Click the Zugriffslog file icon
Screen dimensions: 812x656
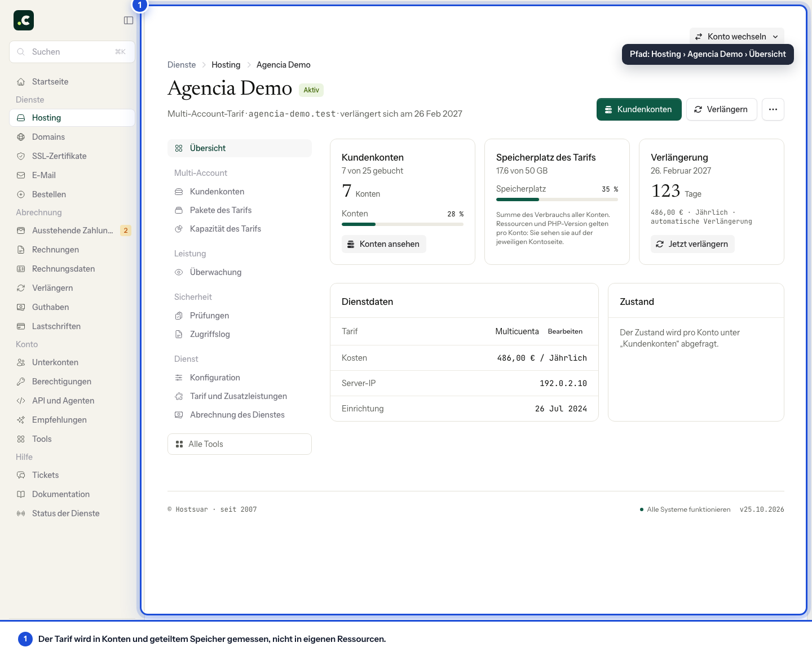coord(179,334)
